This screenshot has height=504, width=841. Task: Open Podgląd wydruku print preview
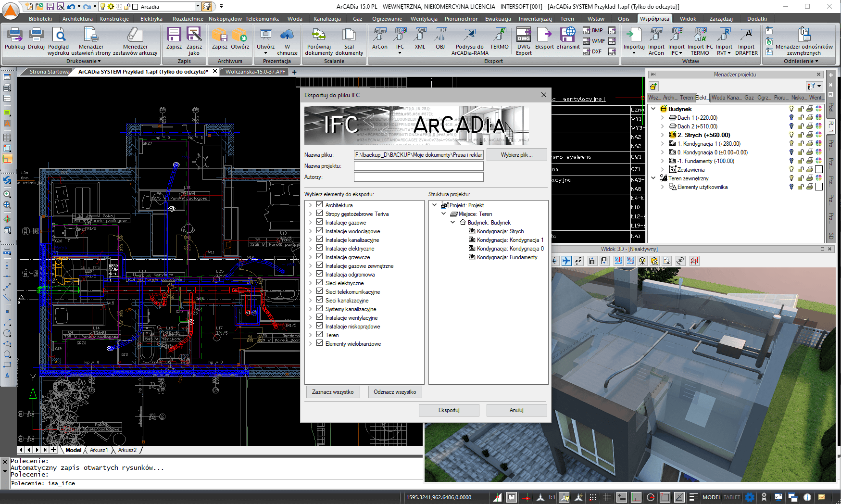(59, 41)
